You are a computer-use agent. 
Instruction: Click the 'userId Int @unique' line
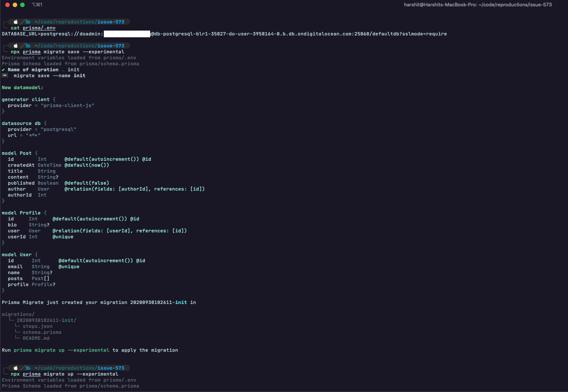(x=40, y=237)
